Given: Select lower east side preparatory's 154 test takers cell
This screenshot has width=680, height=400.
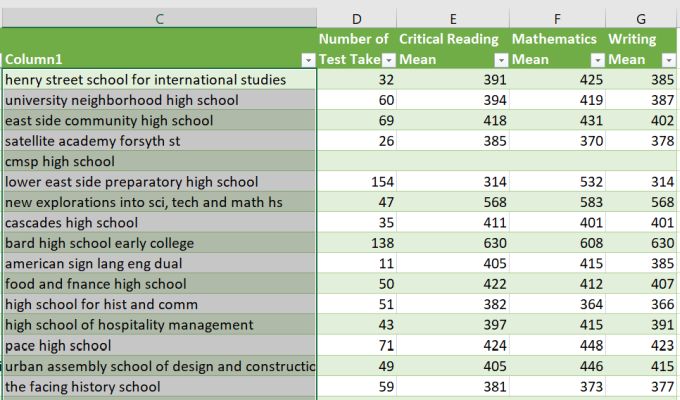Looking at the screenshot, I should click(x=357, y=182).
